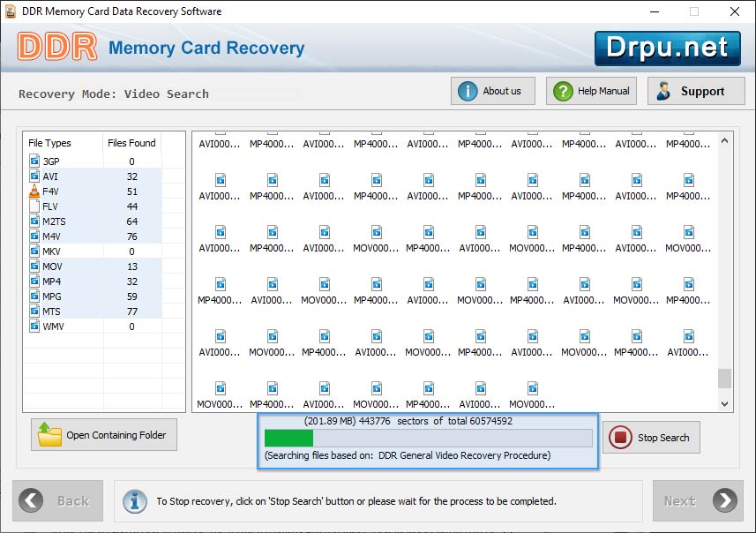Click the File Types column header
This screenshot has width=756, height=533.
pos(49,143)
